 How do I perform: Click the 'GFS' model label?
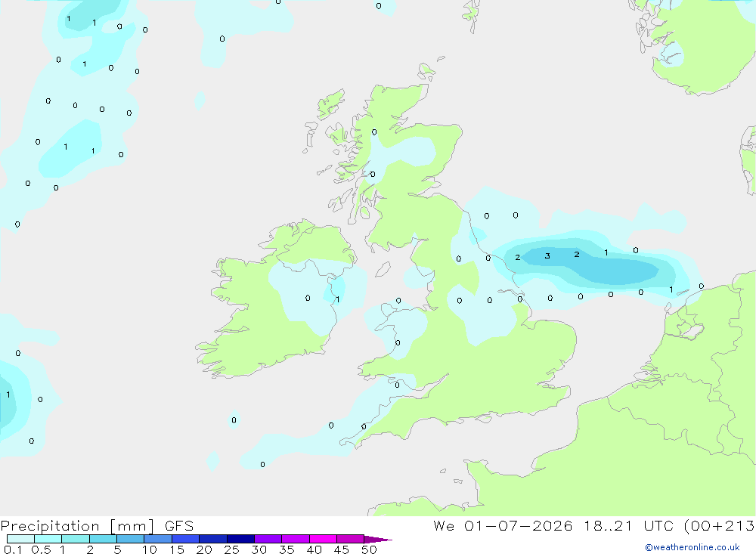[179, 526]
